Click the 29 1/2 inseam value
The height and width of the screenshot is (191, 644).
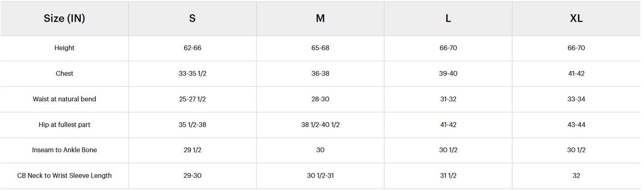tap(193, 150)
